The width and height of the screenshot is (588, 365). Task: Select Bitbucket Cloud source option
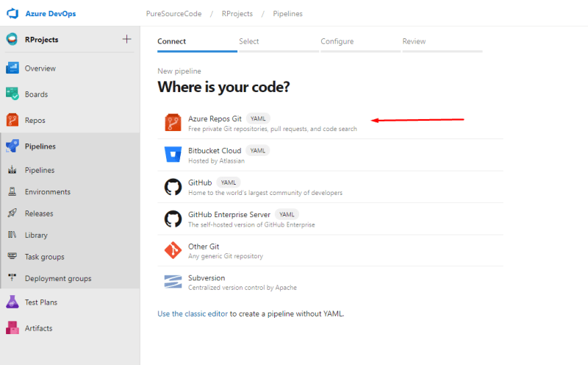pyautogui.click(x=330, y=155)
